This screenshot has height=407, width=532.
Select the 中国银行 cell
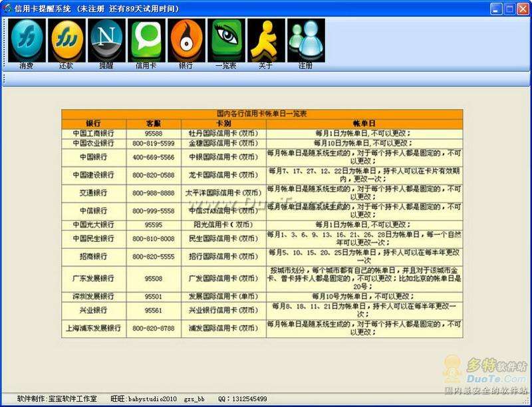coord(94,158)
